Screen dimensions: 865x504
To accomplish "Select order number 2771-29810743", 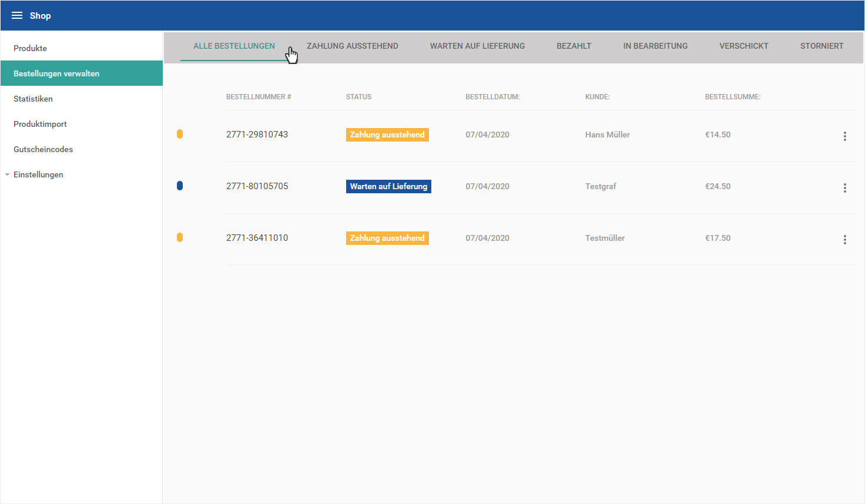I will (x=257, y=135).
